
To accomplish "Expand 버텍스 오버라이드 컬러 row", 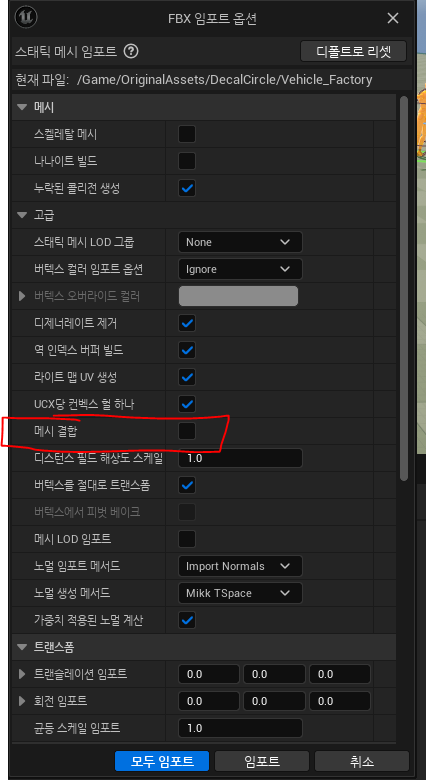I will [x=22, y=296].
